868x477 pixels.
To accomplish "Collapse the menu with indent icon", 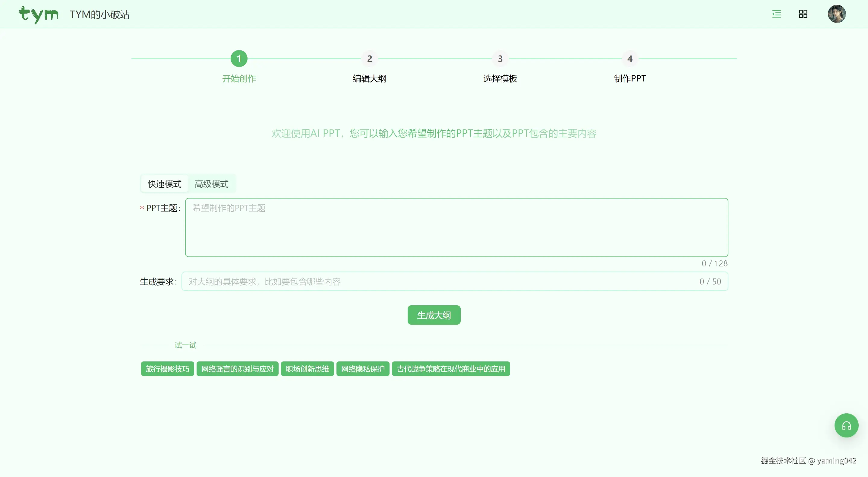I will point(776,14).
